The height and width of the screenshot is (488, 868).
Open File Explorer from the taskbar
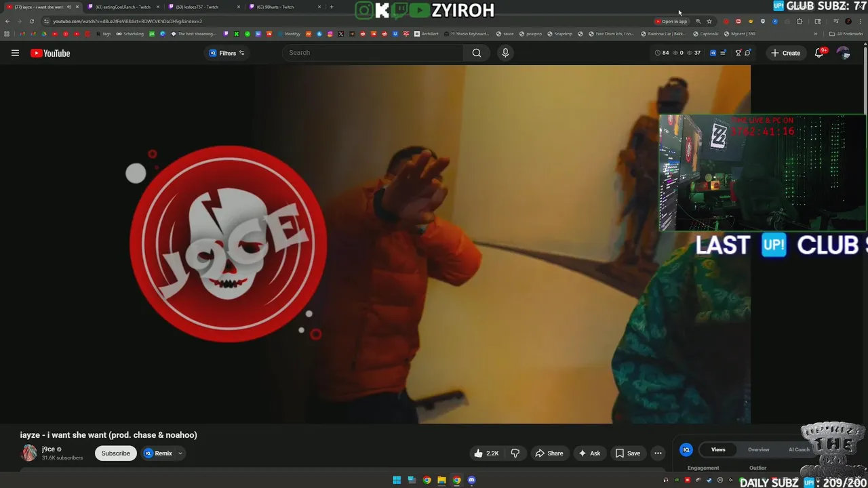point(441,481)
